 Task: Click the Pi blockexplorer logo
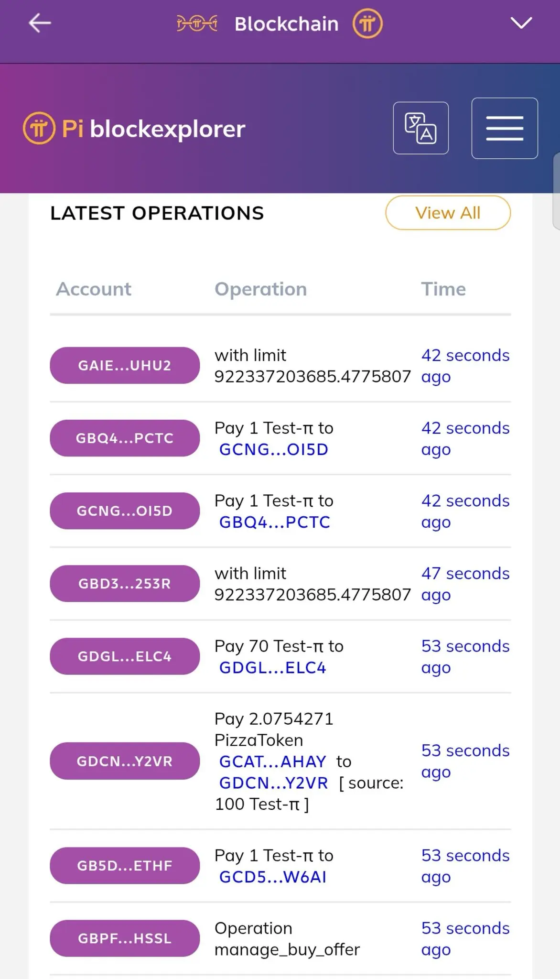(134, 128)
